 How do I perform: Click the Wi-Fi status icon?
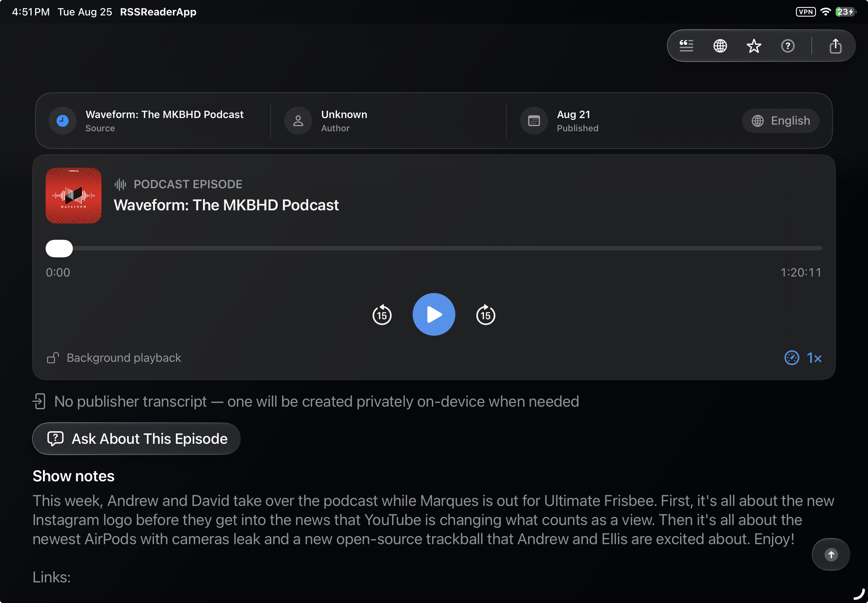point(826,12)
